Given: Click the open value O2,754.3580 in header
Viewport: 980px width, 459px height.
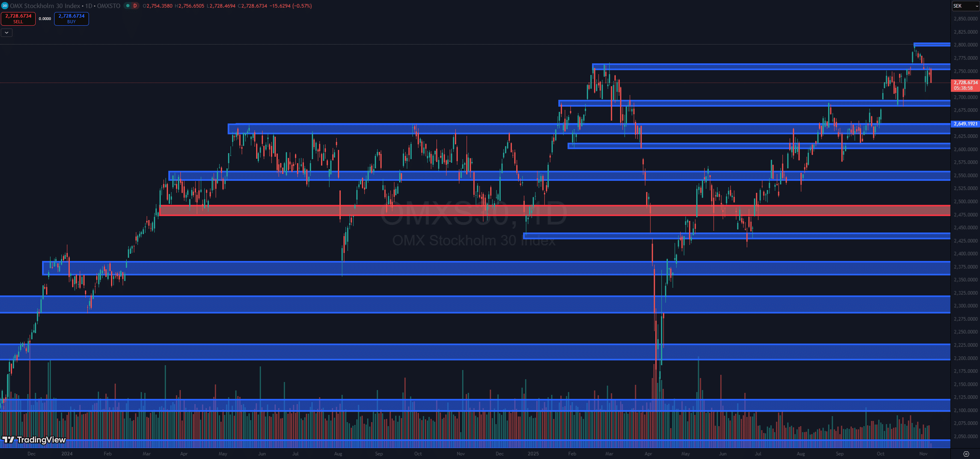Looking at the screenshot, I should tap(158, 6).
